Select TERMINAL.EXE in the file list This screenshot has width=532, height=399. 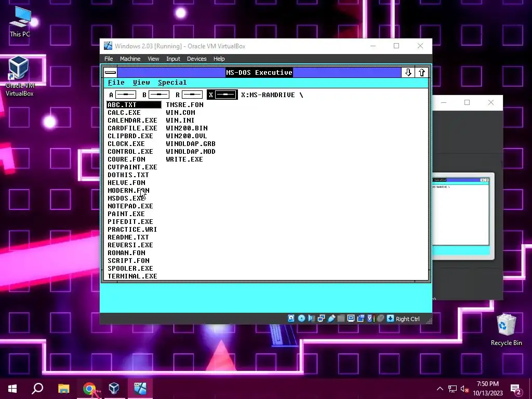132,276
